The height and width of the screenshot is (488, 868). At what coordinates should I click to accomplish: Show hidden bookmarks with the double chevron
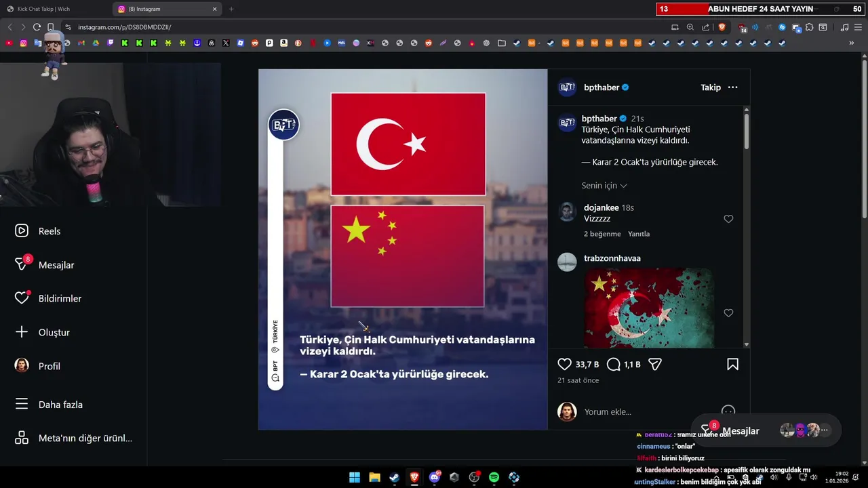pyautogui.click(x=852, y=43)
